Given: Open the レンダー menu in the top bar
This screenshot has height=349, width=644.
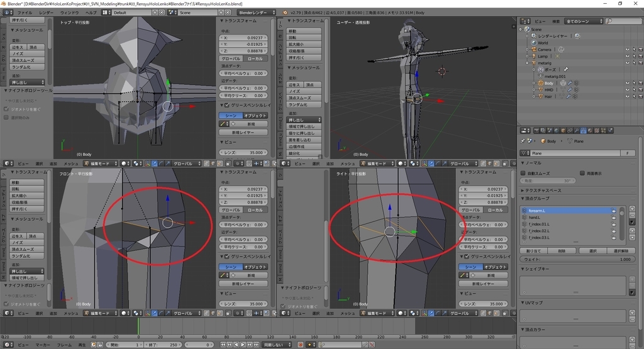Looking at the screenshot, I should [x=46, y=13].
